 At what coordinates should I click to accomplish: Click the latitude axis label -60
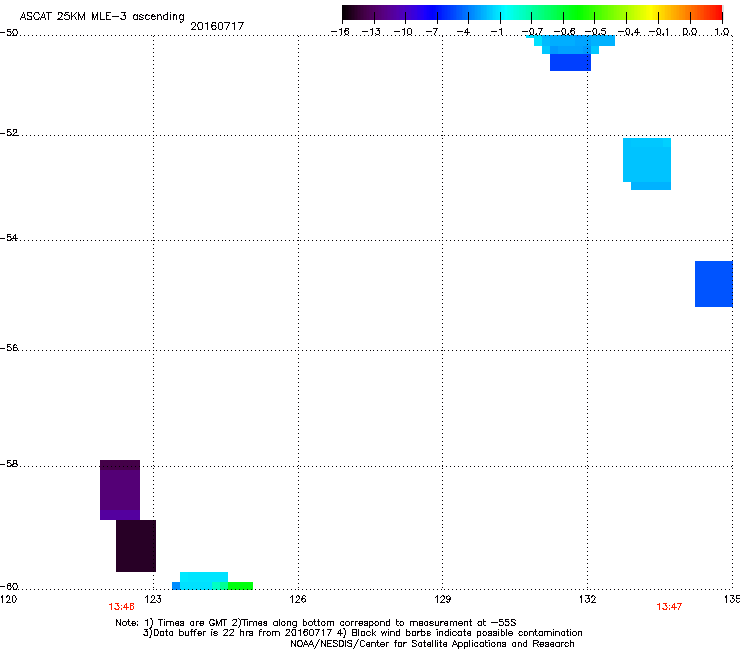[x=9, y=586]
